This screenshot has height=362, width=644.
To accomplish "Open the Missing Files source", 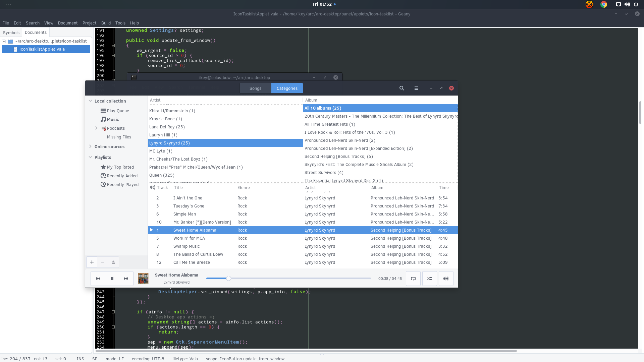I will (119, 137).
